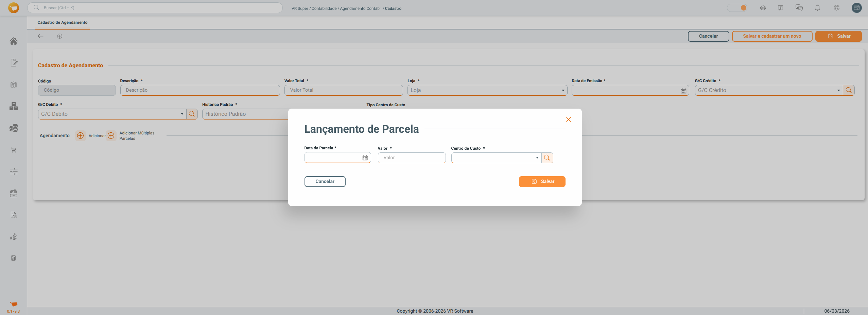The width and height of the screenshot is (868, 315).
Task: Toggle the orange switch in header
Action: 737,8
